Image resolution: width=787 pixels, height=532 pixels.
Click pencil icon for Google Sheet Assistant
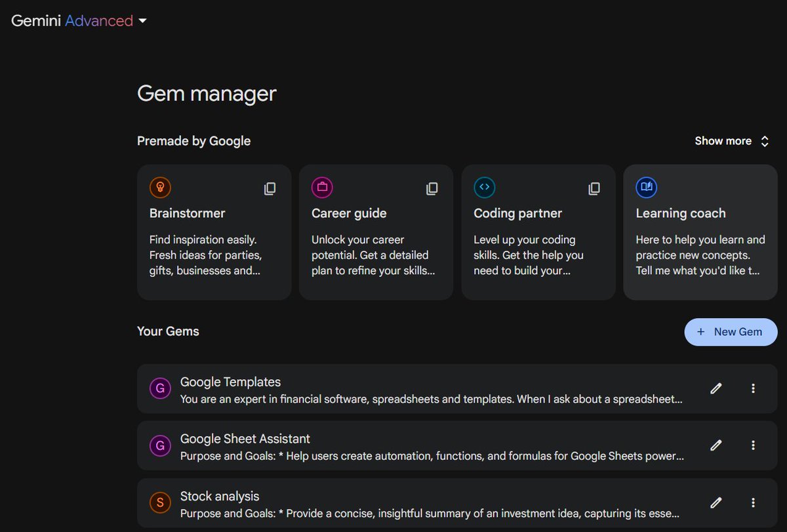716,445
